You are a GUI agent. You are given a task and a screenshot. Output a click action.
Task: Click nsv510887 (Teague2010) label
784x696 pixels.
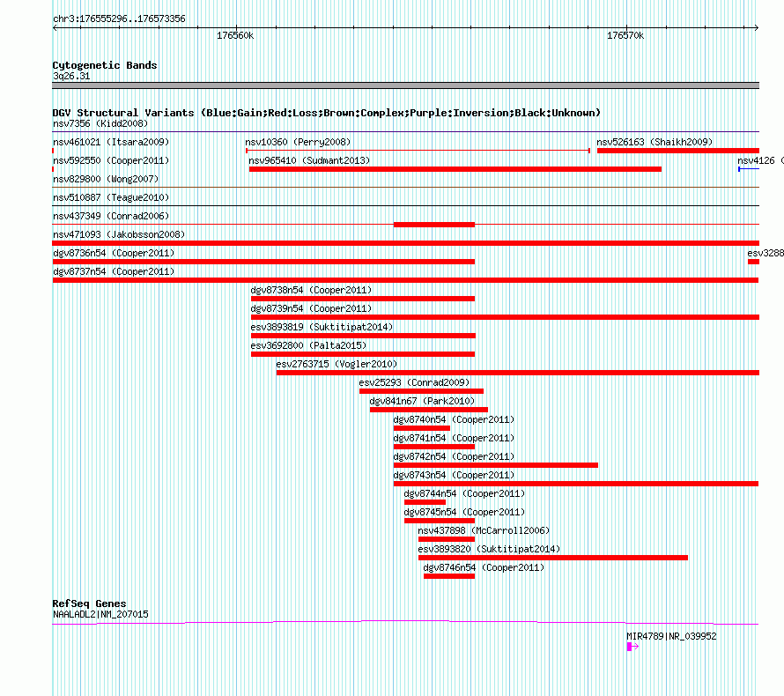coord(111,197)
